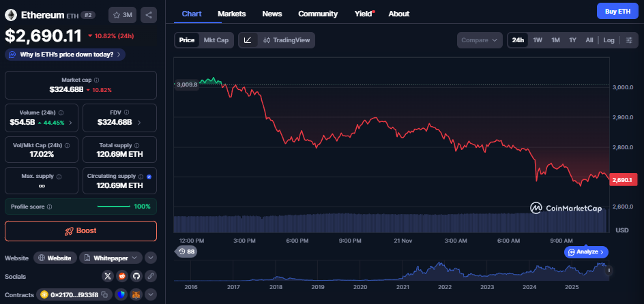Open chart settings sliders icon
644x304 pixels.
pos(629,40)
